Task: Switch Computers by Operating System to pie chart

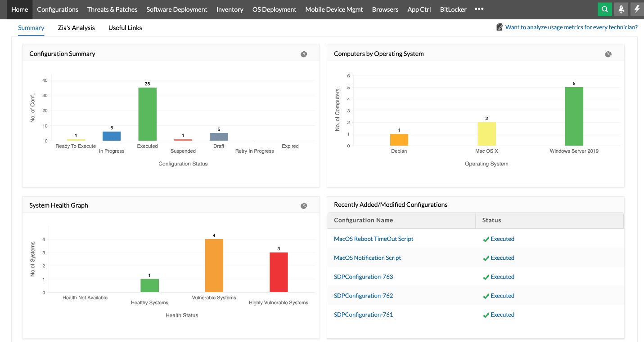Action: pyautogui.click(x=608, y=54)
